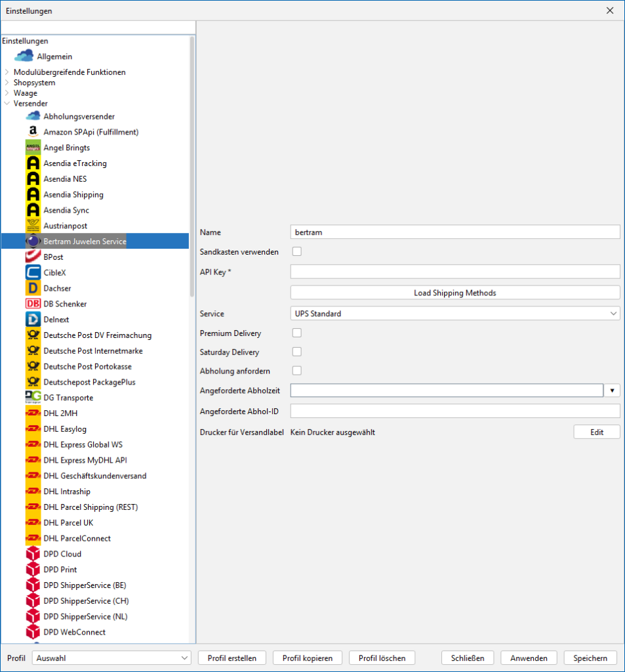
Task: Select the DG Transporte icon
Action: coord(33,398)
